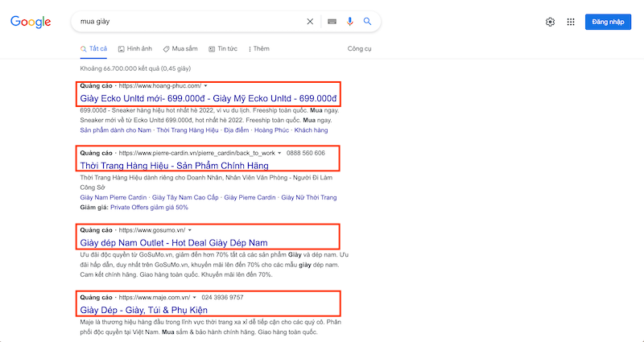Click the Hoàng Phúc sitelink
The width and height of the screenshot is (644, 342).
coord(271,130)
